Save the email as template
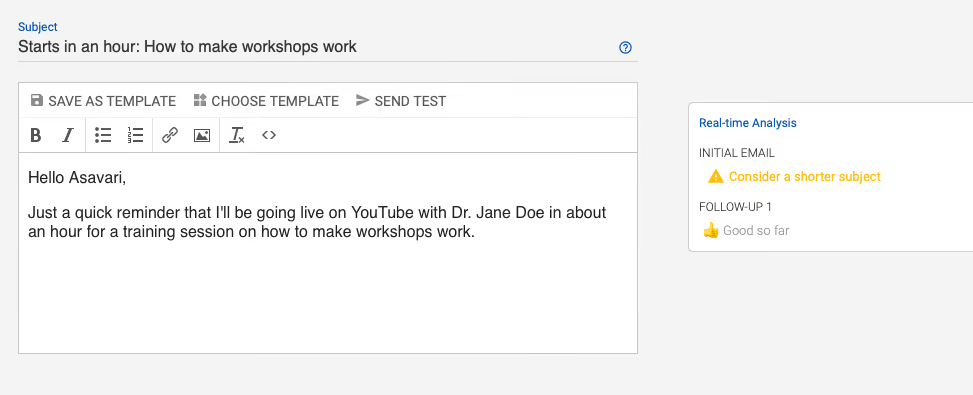 point(103,101)
